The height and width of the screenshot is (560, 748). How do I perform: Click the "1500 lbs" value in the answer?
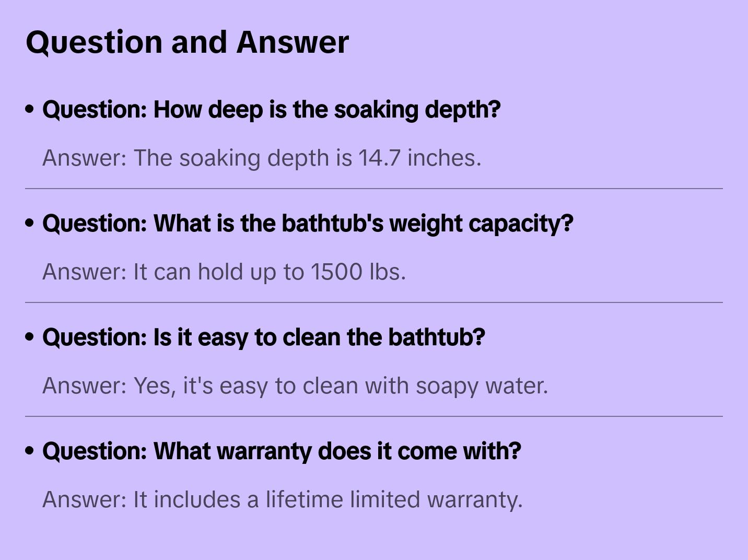coord(357,272)
